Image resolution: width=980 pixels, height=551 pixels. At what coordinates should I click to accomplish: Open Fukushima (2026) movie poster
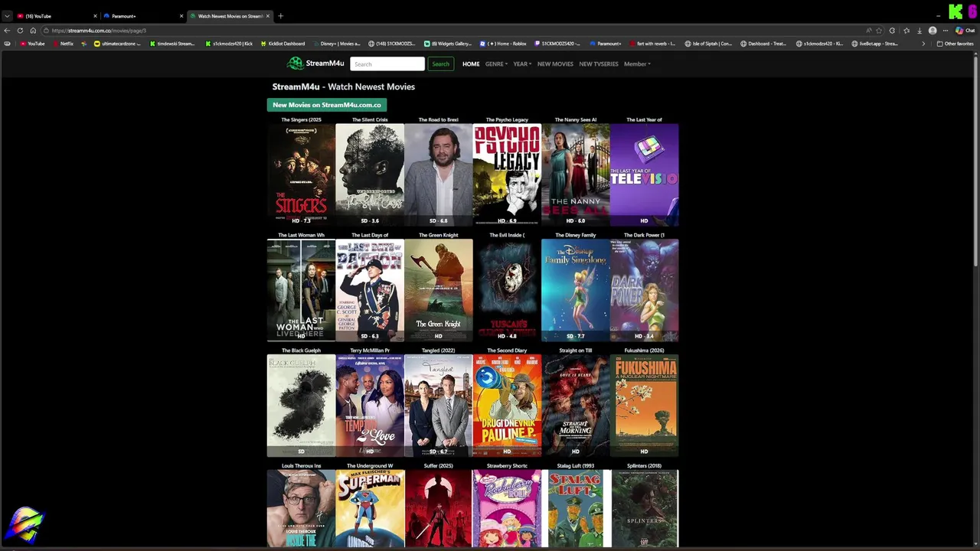644,406
